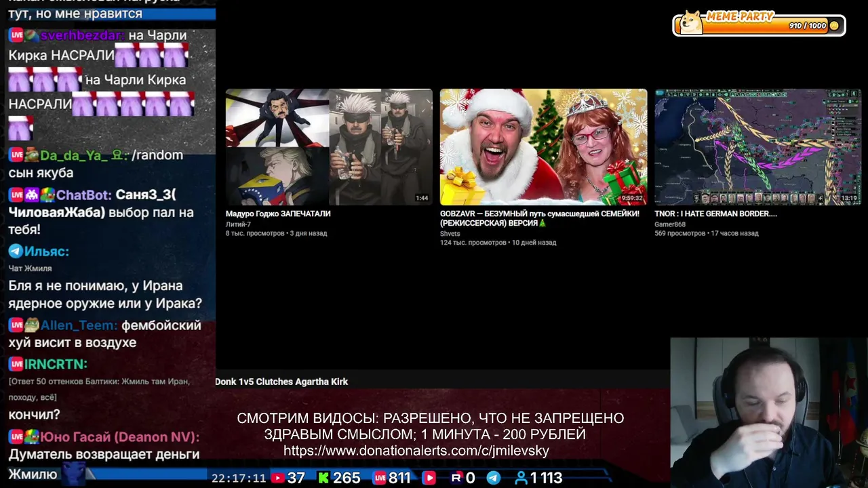Click the LIVE badge next to sverhbezdar
868x488 pixels.
click(16, 35)
